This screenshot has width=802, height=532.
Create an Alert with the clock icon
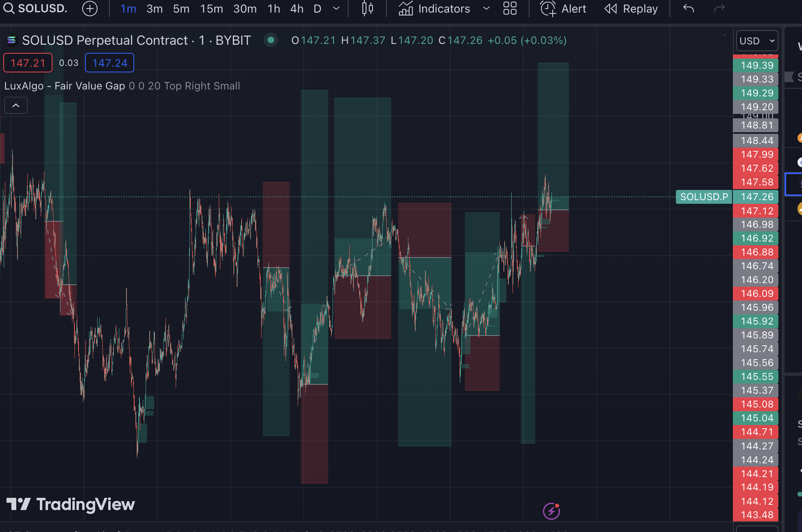[x=548, y=9]
